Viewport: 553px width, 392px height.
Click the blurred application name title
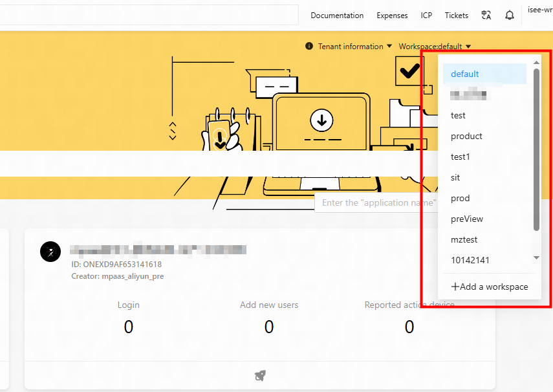pyautogui.click(x=158, y=250)
